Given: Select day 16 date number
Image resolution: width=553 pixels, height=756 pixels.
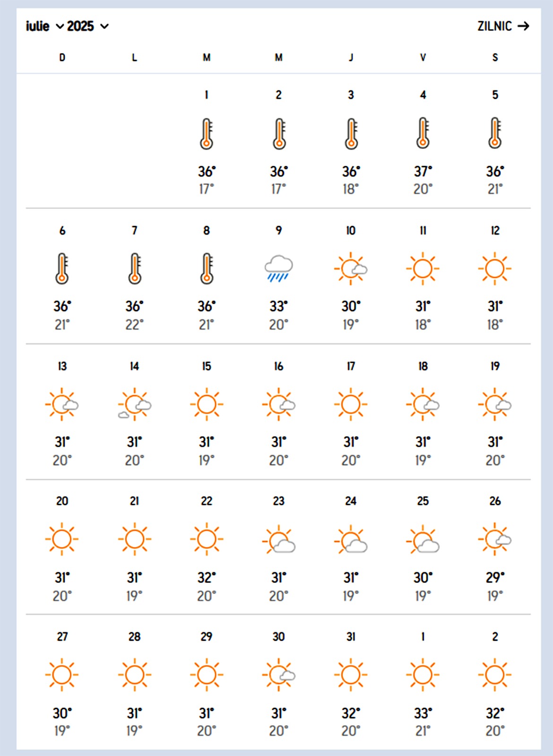Looking at the screenshot, I should 278,366.
